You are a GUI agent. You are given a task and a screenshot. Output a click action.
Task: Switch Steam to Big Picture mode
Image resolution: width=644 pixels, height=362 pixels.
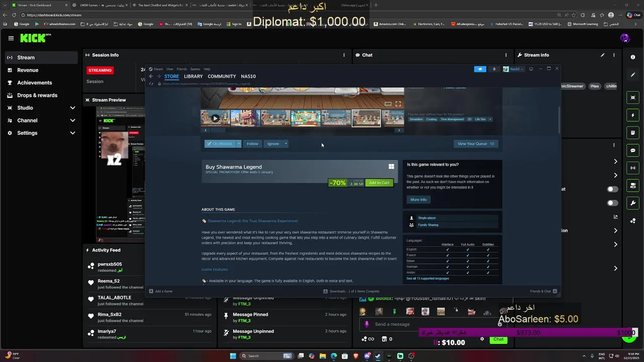tap(531, 69)
